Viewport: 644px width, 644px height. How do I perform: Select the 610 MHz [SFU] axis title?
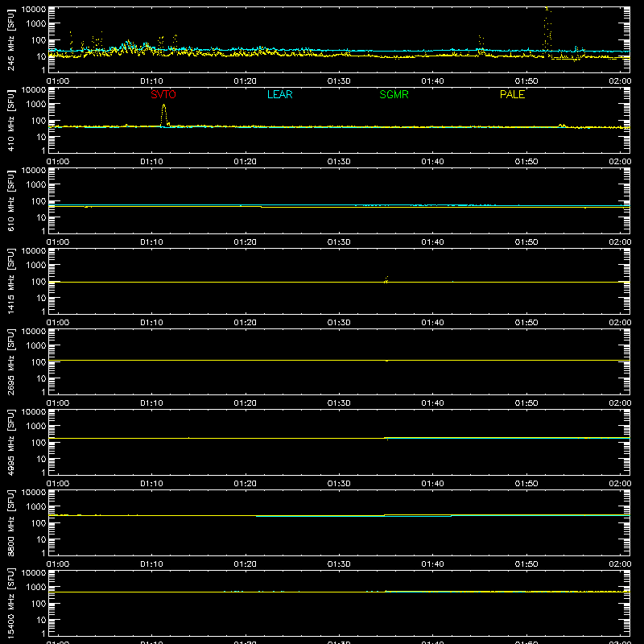click(11, 200)
